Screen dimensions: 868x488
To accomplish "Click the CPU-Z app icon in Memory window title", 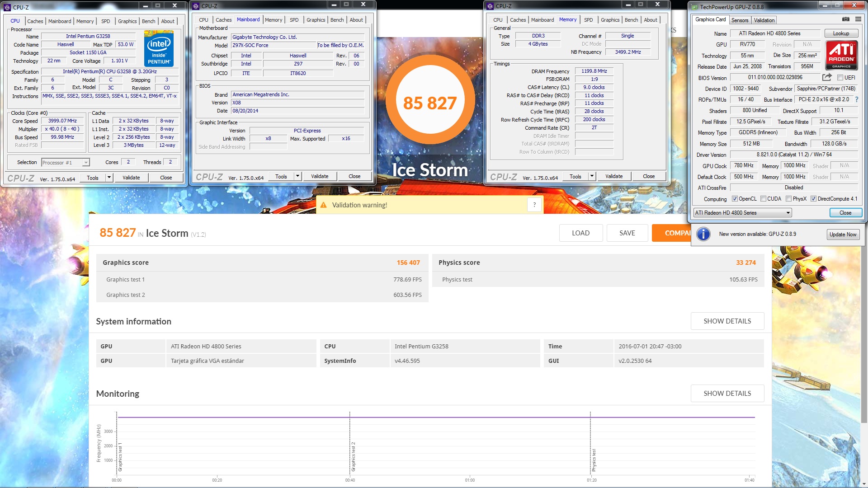I will pos(490,6).
